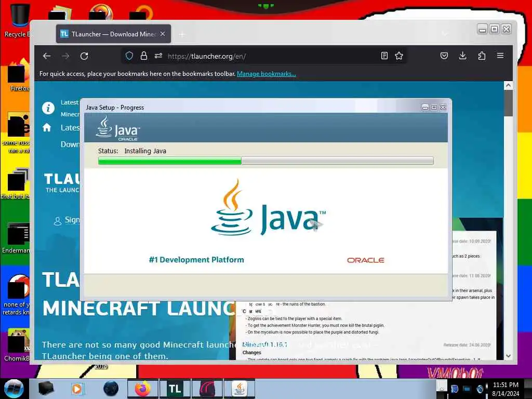Open the Minecraft 1.16.1 changelog heading
The width and height of the screenshot is (532, 399).
(264, 345)
